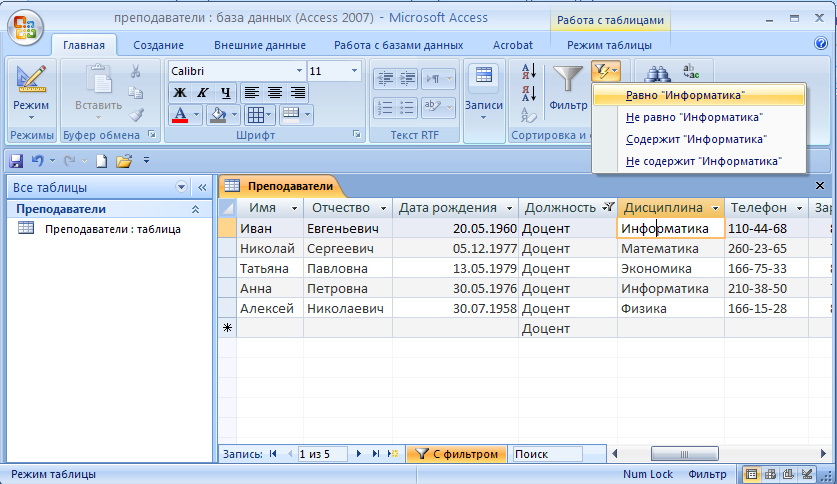Screen dimensions: 837x484
Task: Open fill color dropdown arrow
Action: point(234,115)
